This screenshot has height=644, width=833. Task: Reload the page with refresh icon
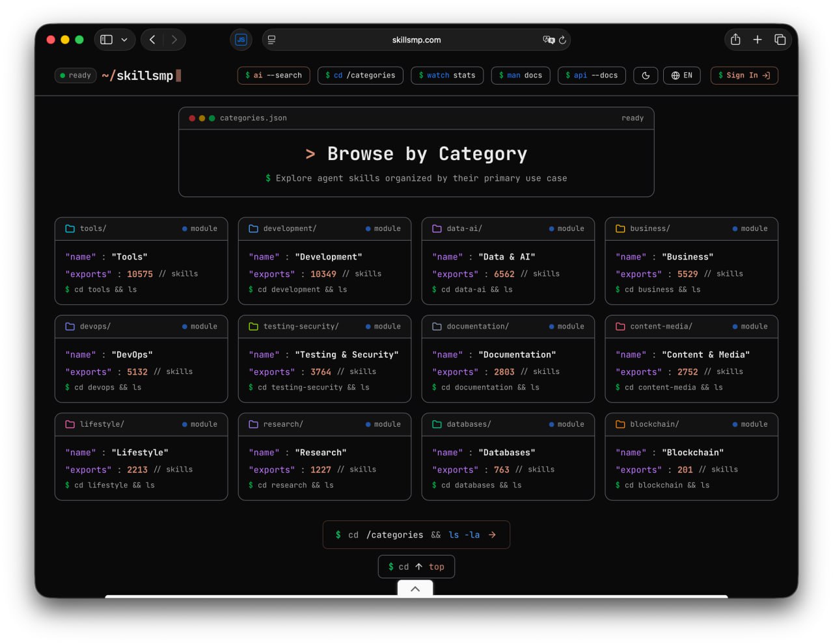(563, 40)
